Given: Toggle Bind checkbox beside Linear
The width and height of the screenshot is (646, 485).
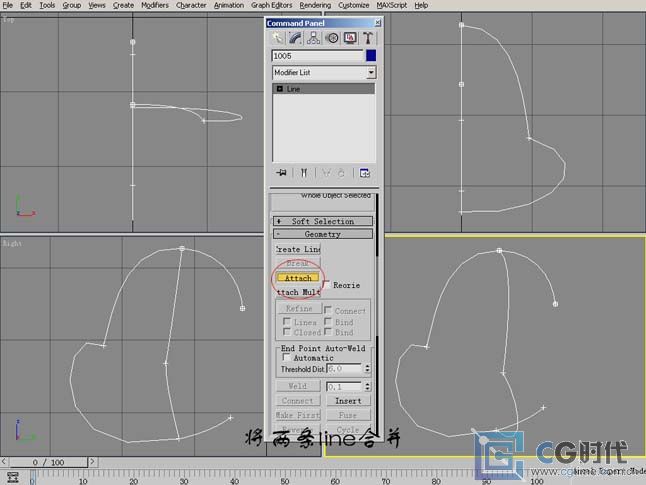Looking at the screenshot, I should pos(328,321).
